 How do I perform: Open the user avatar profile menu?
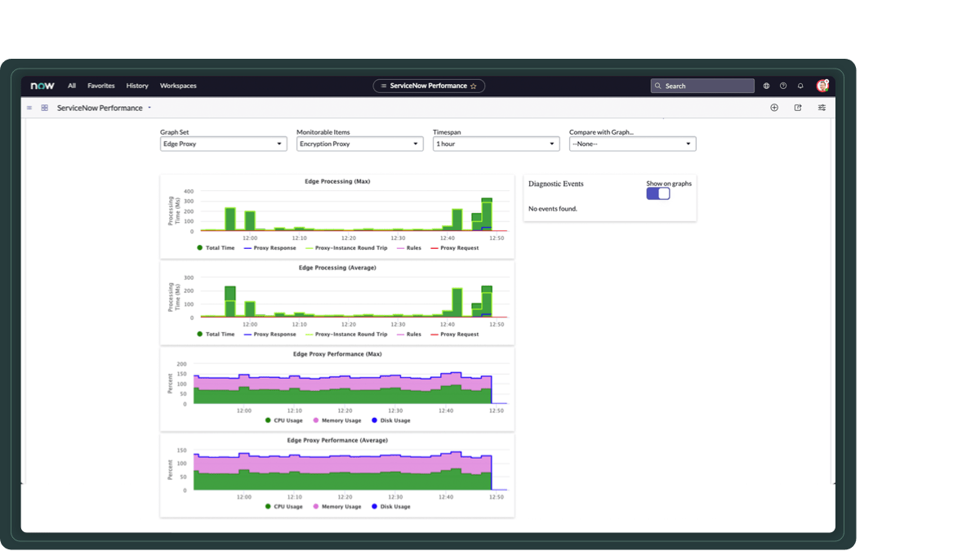(822, 85)
